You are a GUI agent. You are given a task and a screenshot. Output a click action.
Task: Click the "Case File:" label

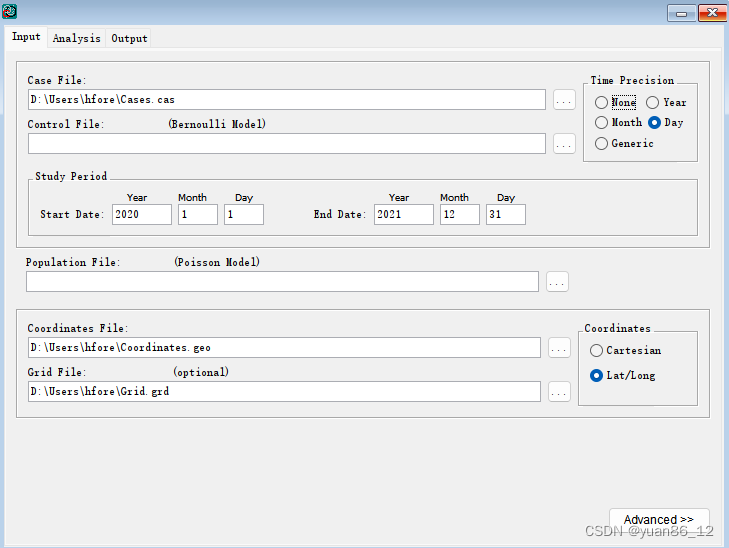[57, 80]
